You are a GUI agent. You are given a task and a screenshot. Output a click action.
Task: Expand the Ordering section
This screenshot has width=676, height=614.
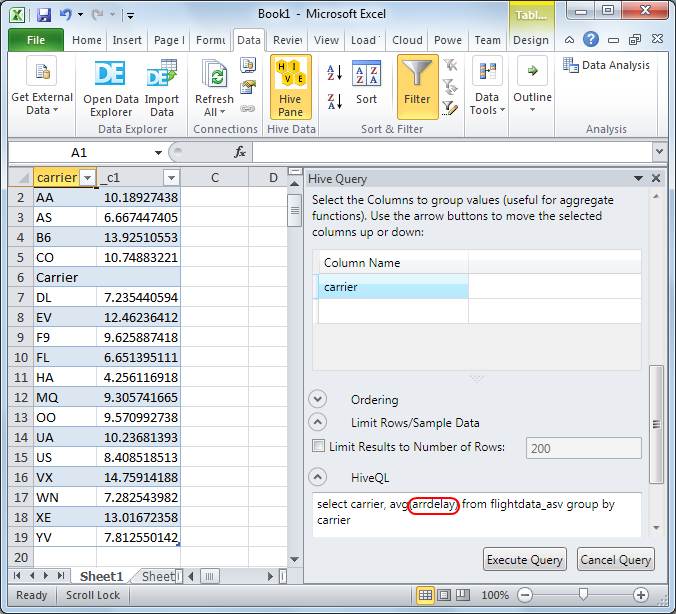[318, 399]
